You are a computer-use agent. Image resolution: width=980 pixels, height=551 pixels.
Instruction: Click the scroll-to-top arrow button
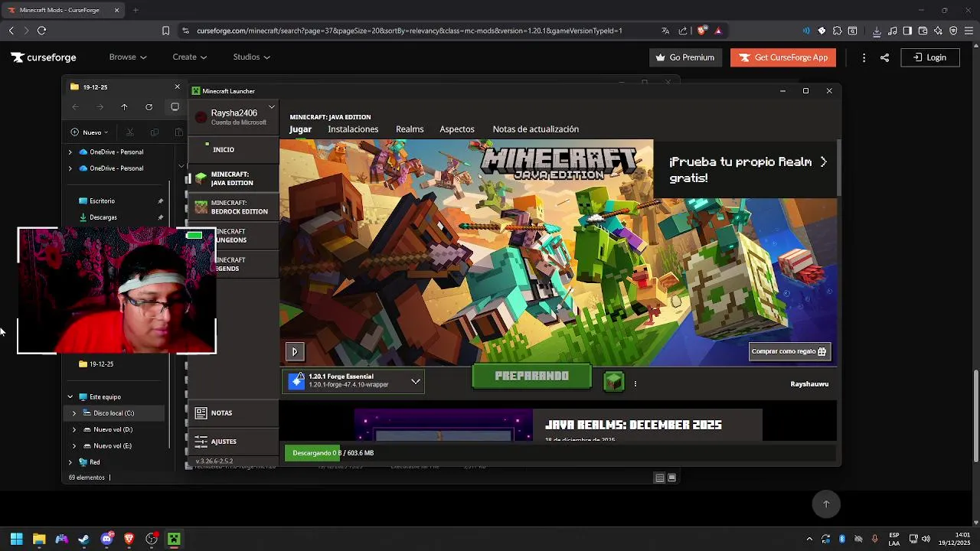pos(826,504)
